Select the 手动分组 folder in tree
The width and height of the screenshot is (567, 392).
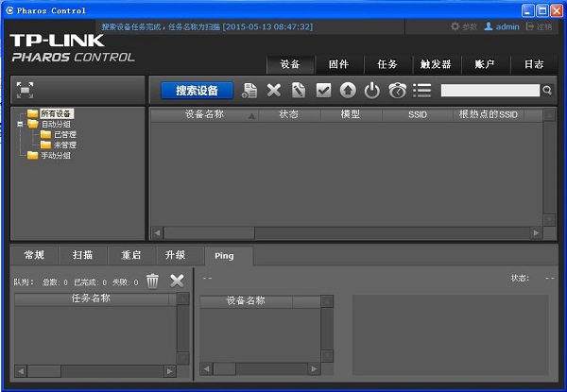55,155
